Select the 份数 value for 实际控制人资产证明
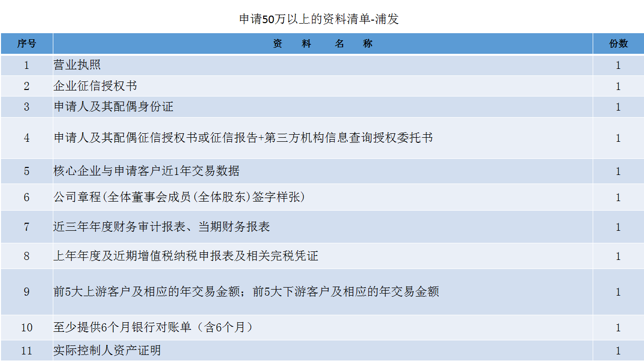Screen dimensions: 644x362 click(618, 351)
